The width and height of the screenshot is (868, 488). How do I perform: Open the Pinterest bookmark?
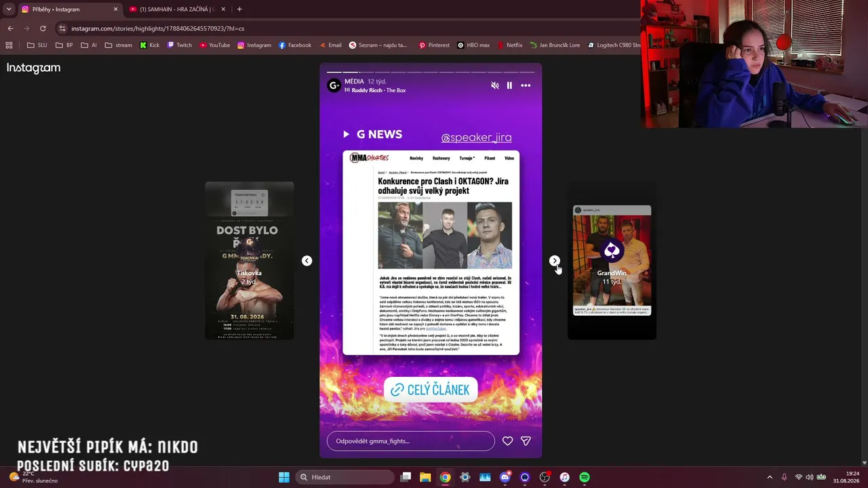pyautogui.click(x=434, y=45)
